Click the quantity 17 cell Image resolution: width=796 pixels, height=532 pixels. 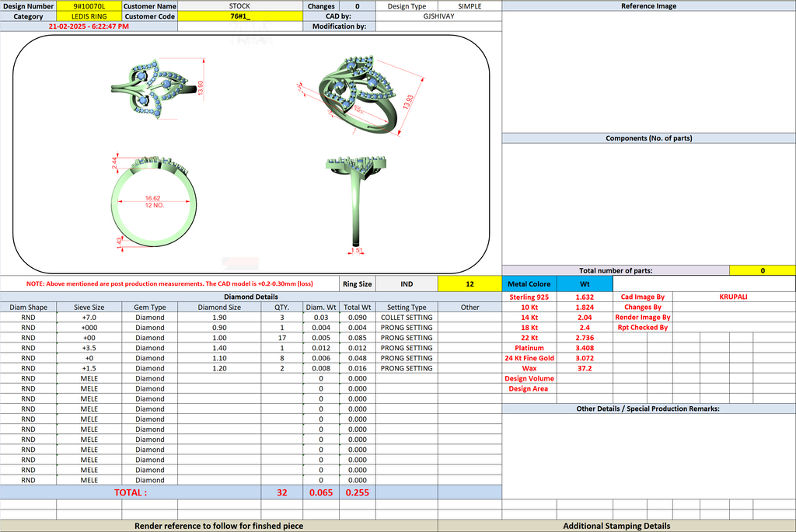281,338
